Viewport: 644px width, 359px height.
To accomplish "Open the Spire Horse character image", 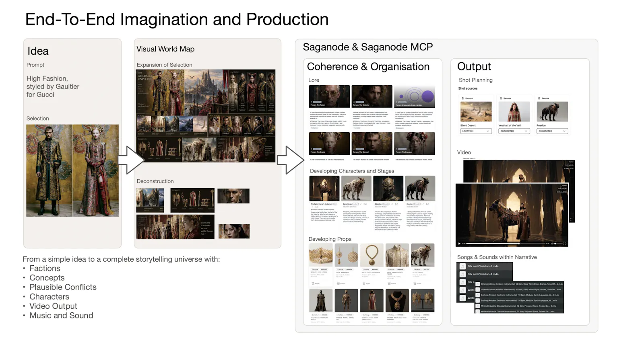I will point(356,188).
